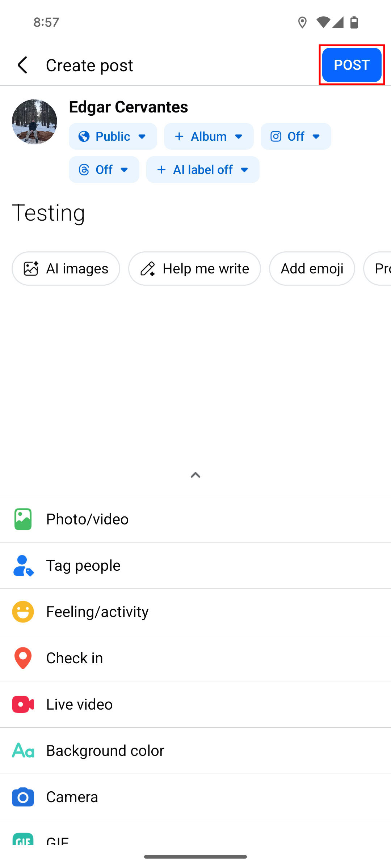Viewport: 391px width, 868px height.
Task: Tap the blue Camera icon
Action: (x=23, y=797)
